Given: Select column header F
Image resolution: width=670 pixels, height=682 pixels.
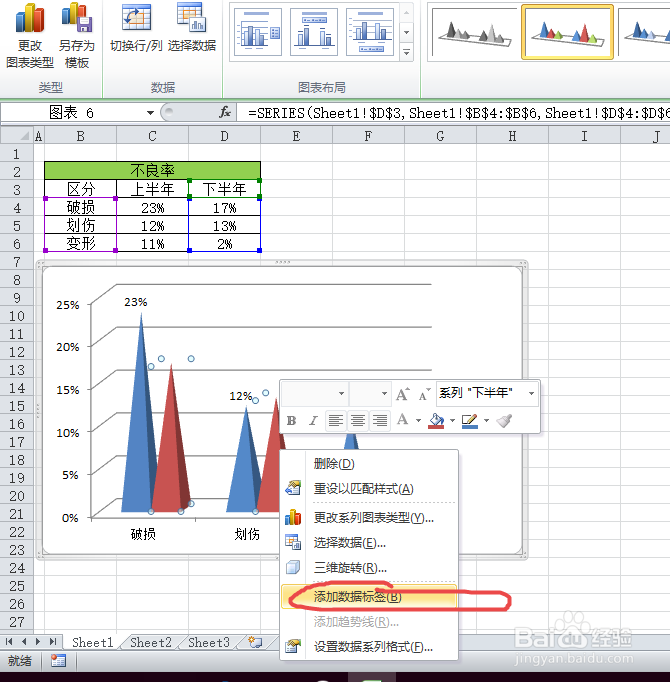Looking at the screenshot, I should [368, 136].
